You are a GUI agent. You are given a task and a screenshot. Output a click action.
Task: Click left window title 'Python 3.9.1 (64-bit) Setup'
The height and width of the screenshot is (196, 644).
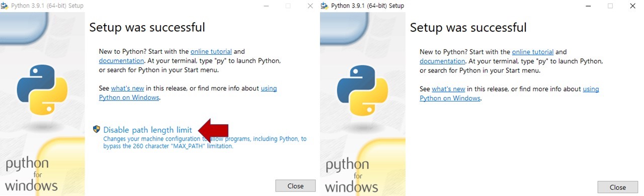click(47, 6)
